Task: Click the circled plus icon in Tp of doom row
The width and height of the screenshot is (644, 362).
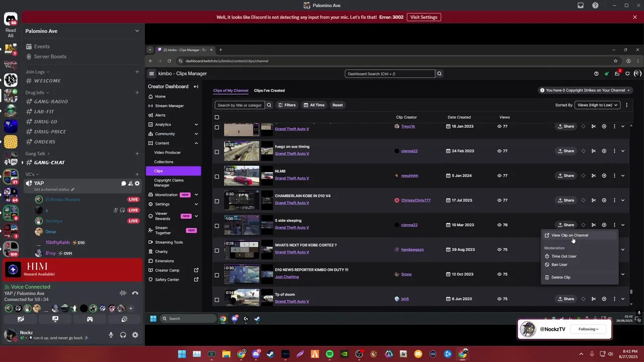Action: tap(604, 299)
